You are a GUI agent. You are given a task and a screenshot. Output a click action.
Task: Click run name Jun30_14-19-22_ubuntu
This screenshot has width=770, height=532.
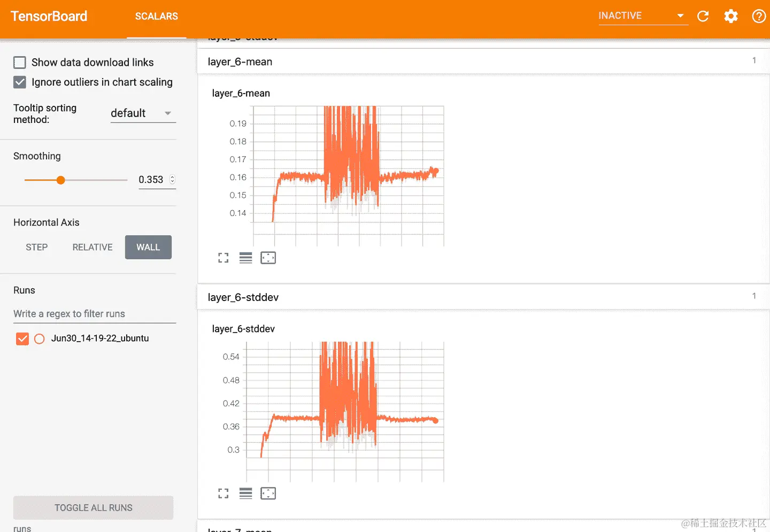pyautogui.click(x=100, y=338)
